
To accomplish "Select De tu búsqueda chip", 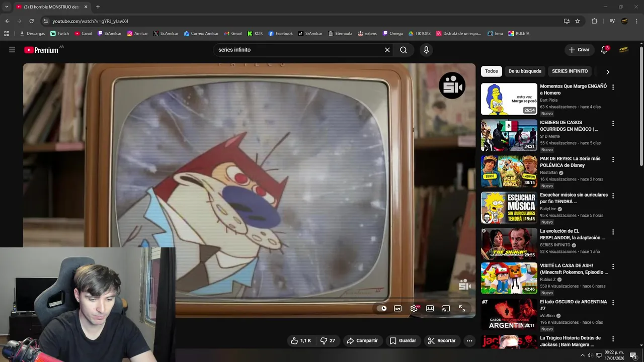I will point(525,71).
